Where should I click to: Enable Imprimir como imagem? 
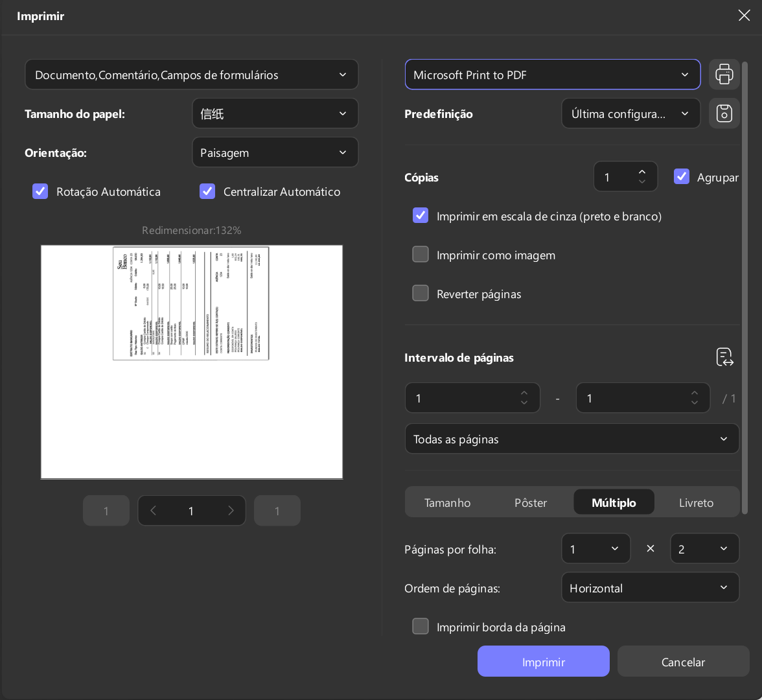(421, 254)
